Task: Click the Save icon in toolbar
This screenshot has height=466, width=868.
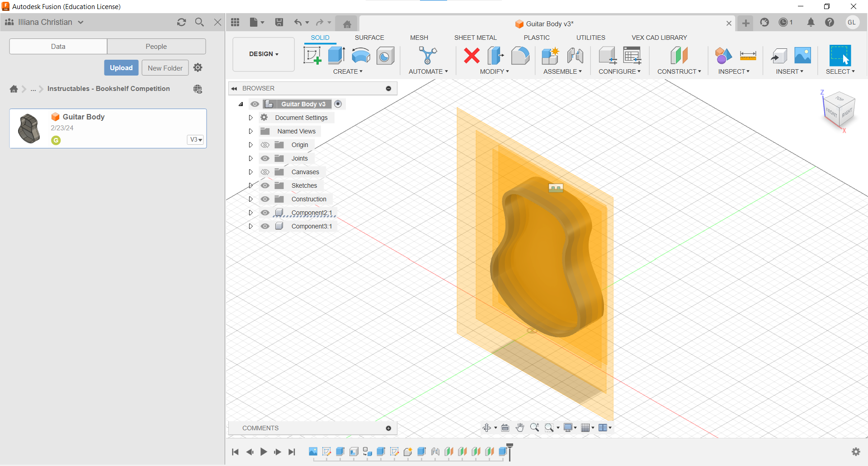Action: pos(279,22)
